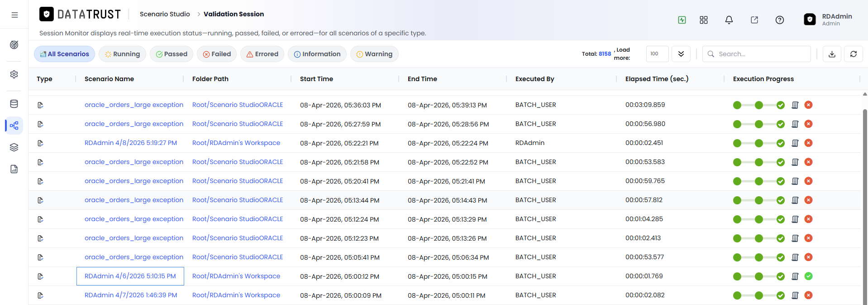Viewport: 868px width, 305px height.
Task: Open the database icon in sidebar
Action: [14, 104]
